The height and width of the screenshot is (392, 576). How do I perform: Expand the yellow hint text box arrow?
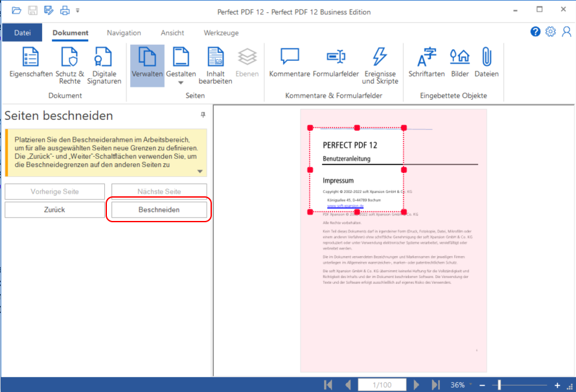click(200, 172)
